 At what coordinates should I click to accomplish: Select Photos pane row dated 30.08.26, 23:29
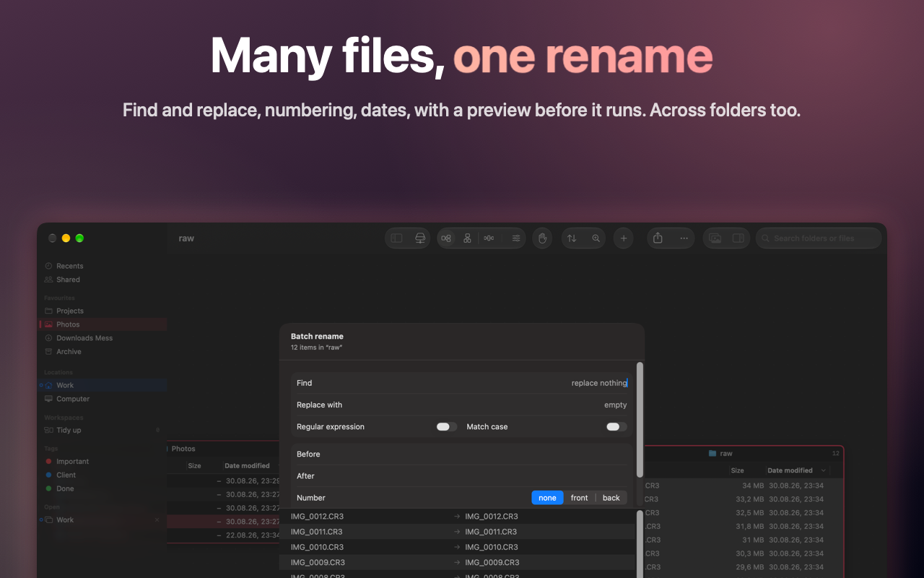coord(224,480)
